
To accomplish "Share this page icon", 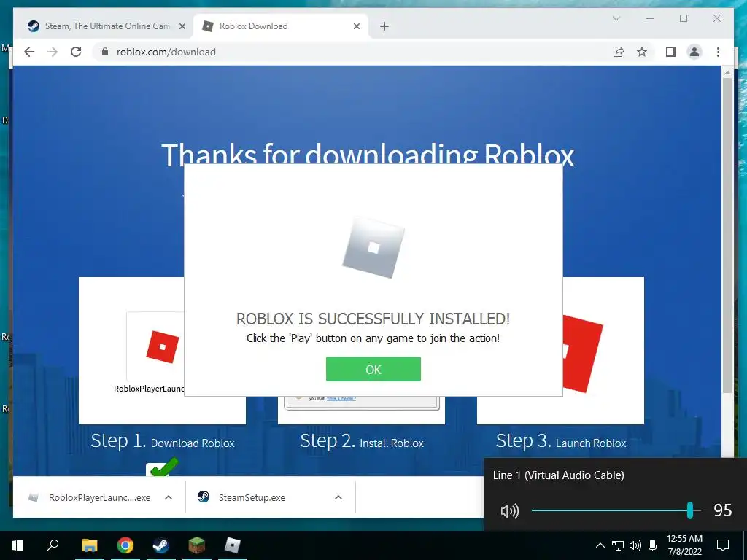I will tap(619, 52).
